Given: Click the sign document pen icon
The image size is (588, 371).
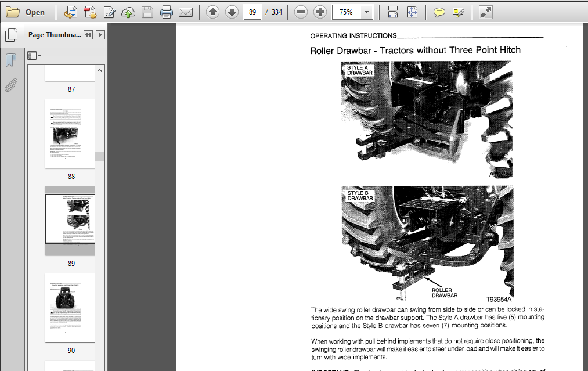Looking at the screenshot, I should 110,12.
